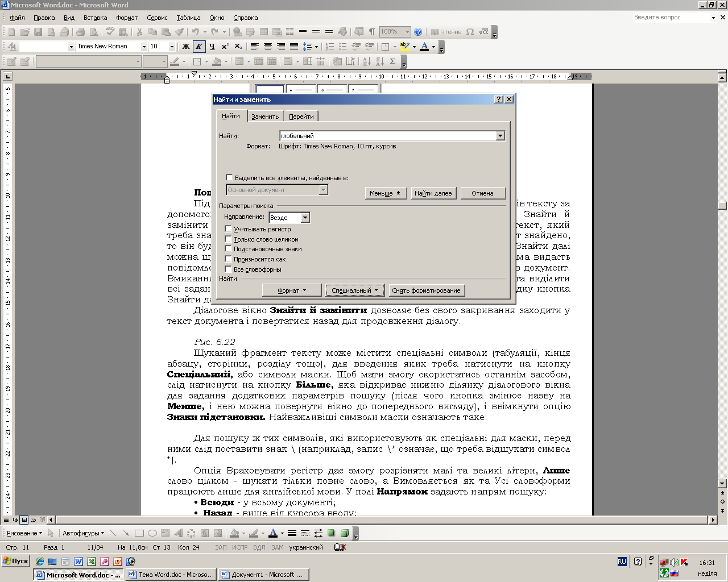Image resolution: width=728 pixels, height=582 pixels.
Task: Apply subscript formatting
Action: pos(238,47)
